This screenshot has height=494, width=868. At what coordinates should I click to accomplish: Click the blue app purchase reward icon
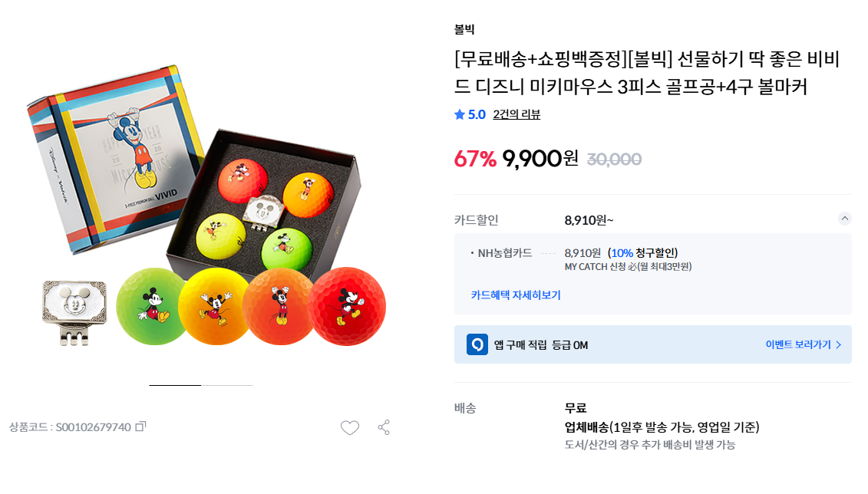click(x=477, y=344)
